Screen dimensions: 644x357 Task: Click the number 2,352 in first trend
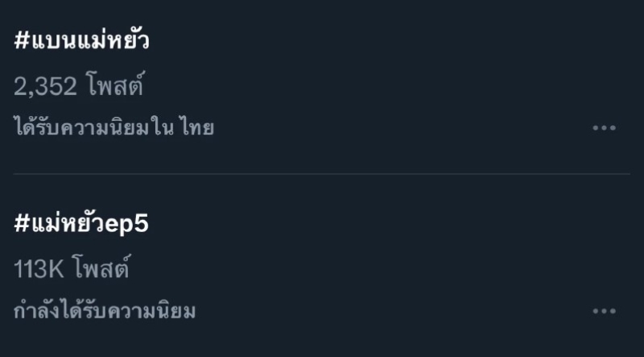coord(45,87)
